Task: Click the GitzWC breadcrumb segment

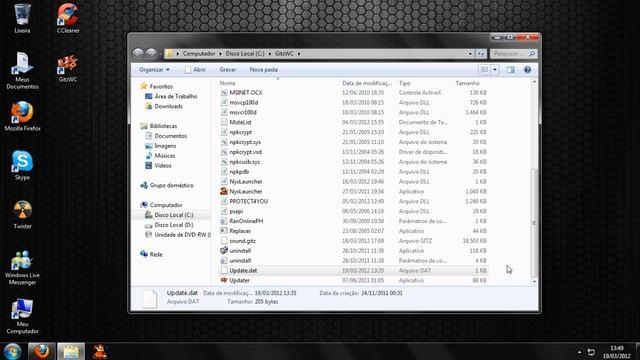Action: 284,53
